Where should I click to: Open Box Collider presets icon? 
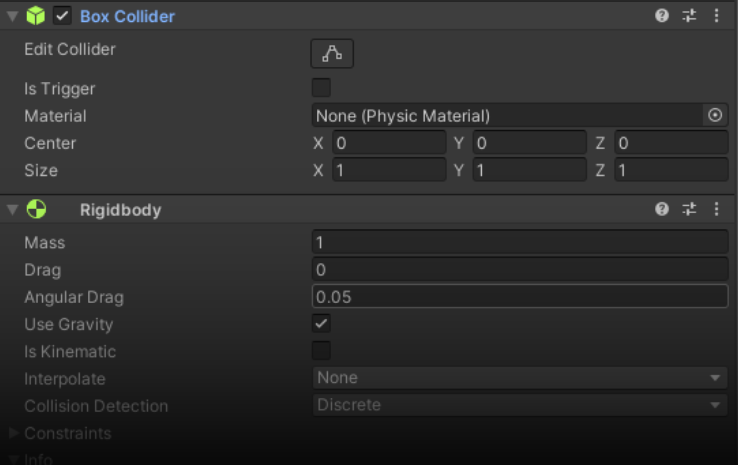coord(689,16)
